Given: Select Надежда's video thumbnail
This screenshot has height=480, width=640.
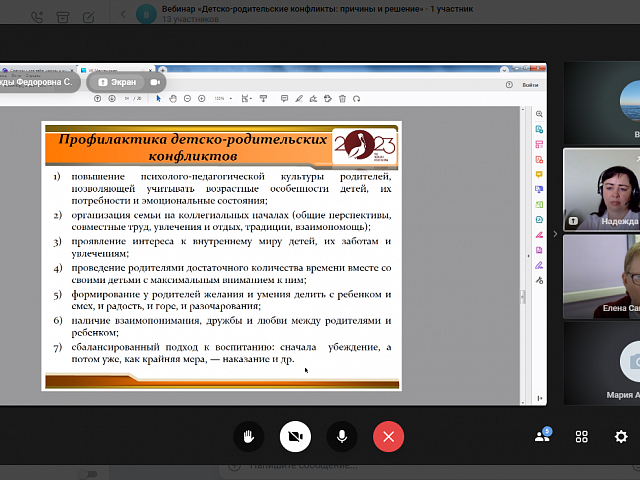Looking at the screenshot, I should coord(601,190).
